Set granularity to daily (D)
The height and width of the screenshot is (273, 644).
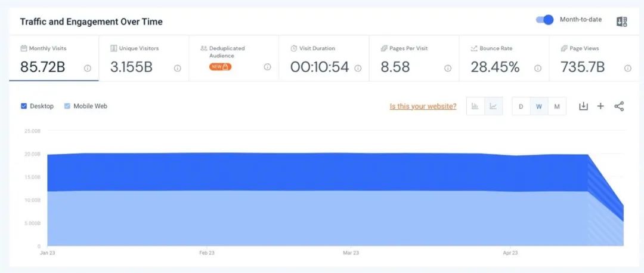click(521, 106)
